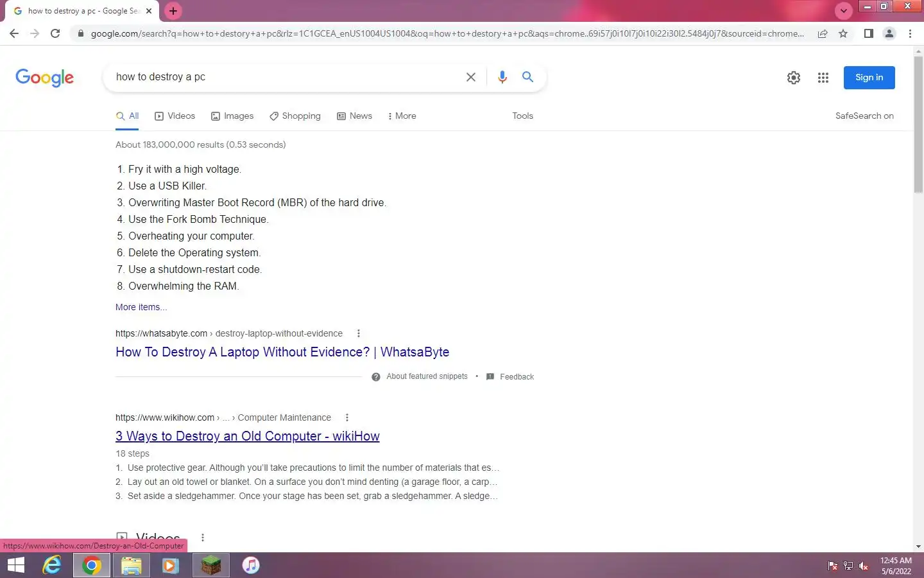The height and width of the screenshot is (578, 924).
Task: Launch Internet Explorer from taskbar
Action: (x=51, y=565)
